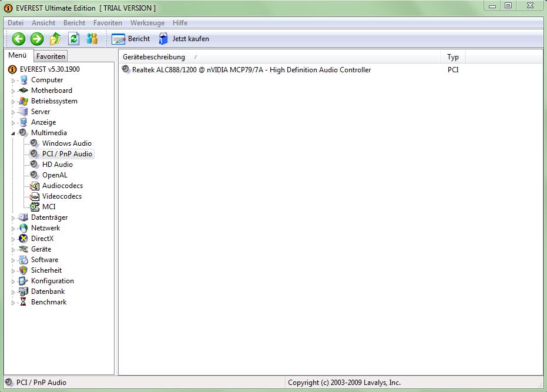
Task: Click the DirectX icon
Action: pyautogui.click(x=24, y=239)
